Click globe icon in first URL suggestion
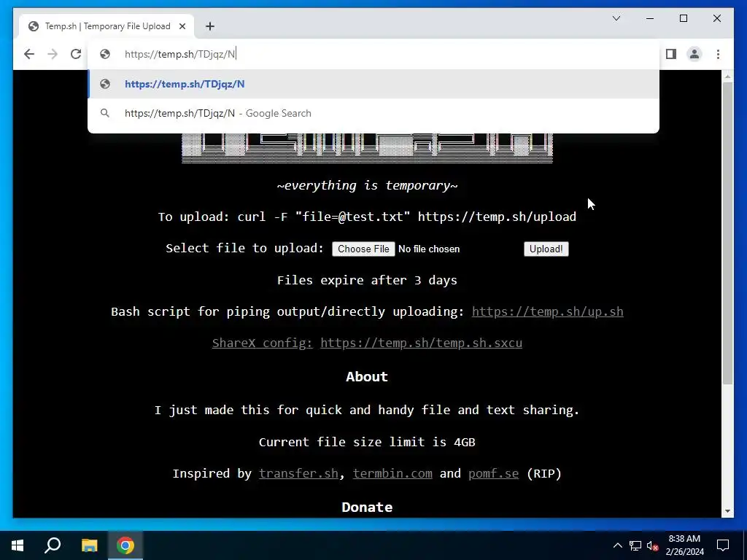This screenshot has width=747, height=560. click(x=105, y=84)
